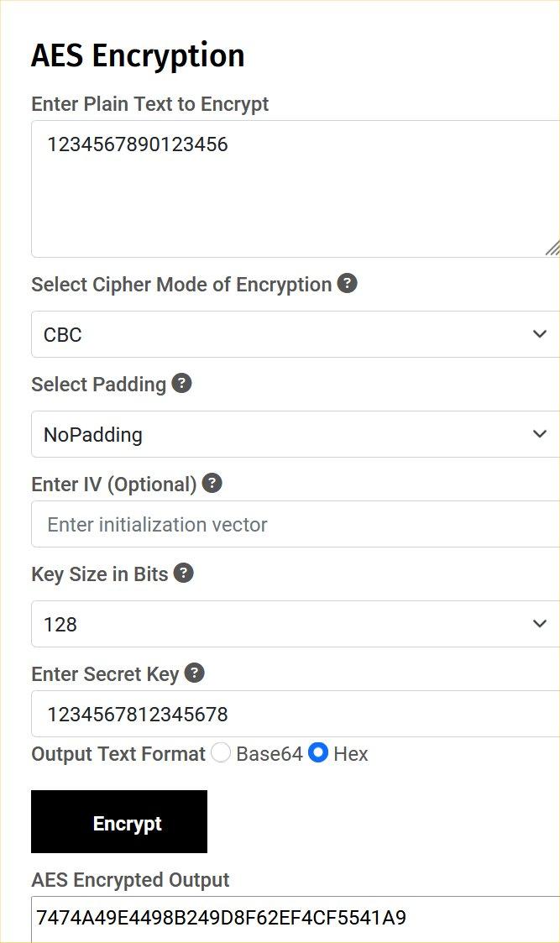Screen dimensions: 560x943
Task: Select Hex output format
Action: click(317, 753)
